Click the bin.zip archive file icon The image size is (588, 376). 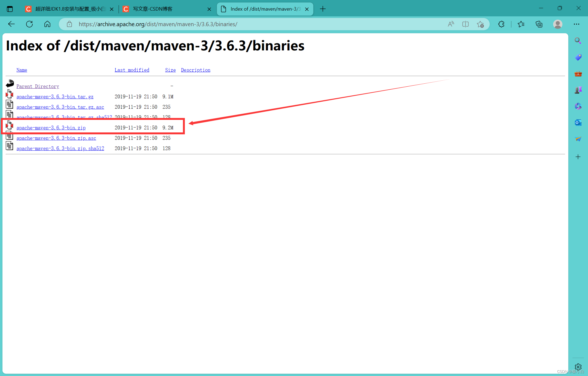10,125
